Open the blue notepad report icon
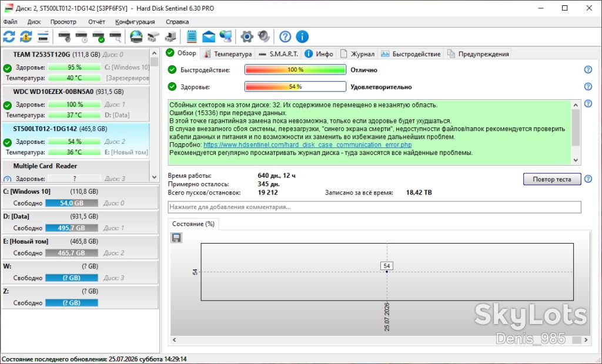Image resolution: width=602 pixels, height=364 pixels. point(192,37)
